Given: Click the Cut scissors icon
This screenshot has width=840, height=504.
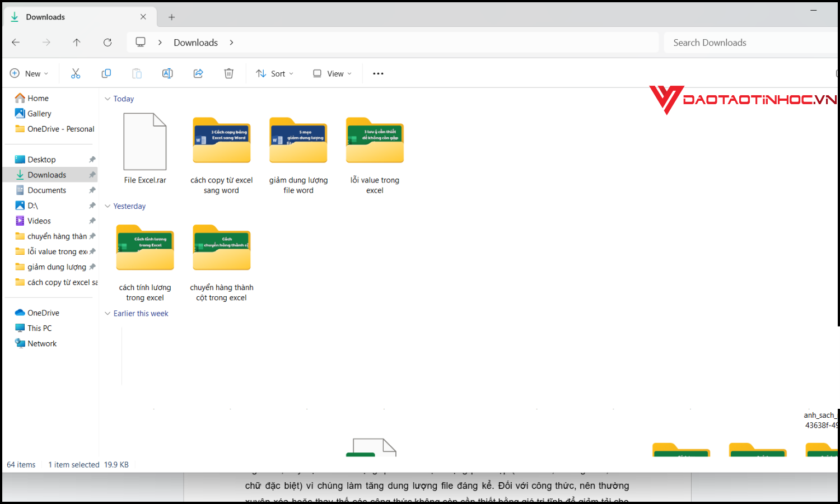Looking at the screenshot, I should point(76,73).
